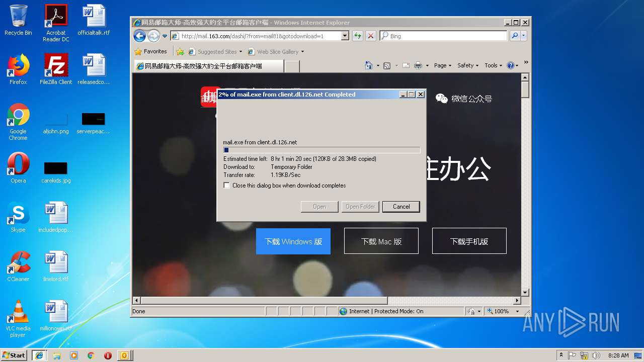Image resolution: width=644 pixels, height=362 pixels.
Task: Click 下载手机版 button
Action: pyautogui.click(x=469, y=241)
